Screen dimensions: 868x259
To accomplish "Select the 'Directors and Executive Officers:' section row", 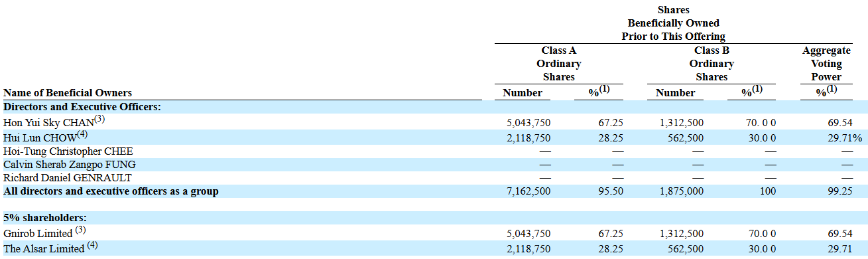I will click(434, 107).
